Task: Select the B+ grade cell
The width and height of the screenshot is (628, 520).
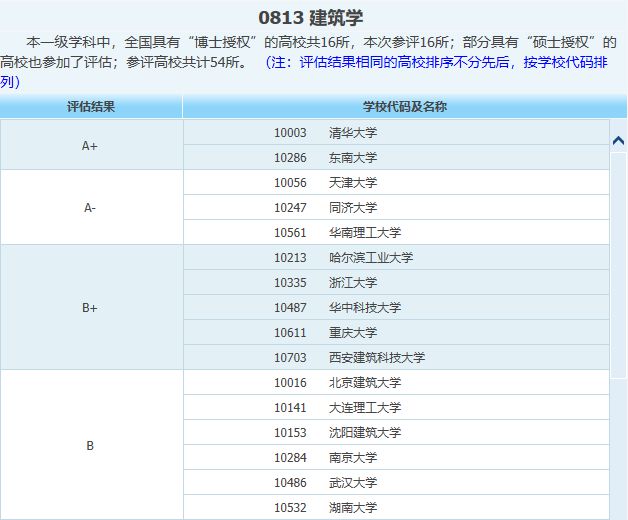Action: 92,308
